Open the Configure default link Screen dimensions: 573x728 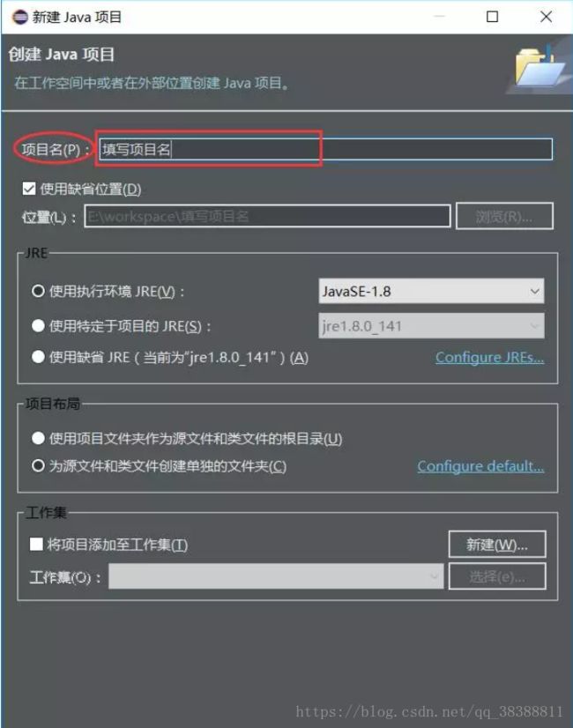click(x=480, y=466)
